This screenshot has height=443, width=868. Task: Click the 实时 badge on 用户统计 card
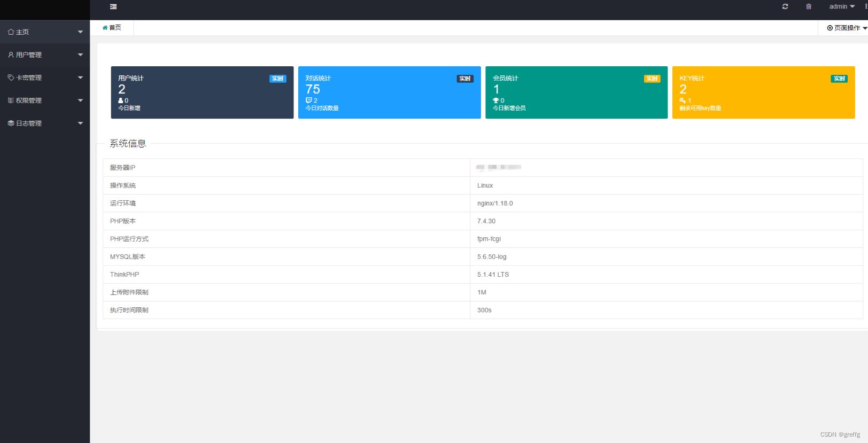(x=277, y=79)
